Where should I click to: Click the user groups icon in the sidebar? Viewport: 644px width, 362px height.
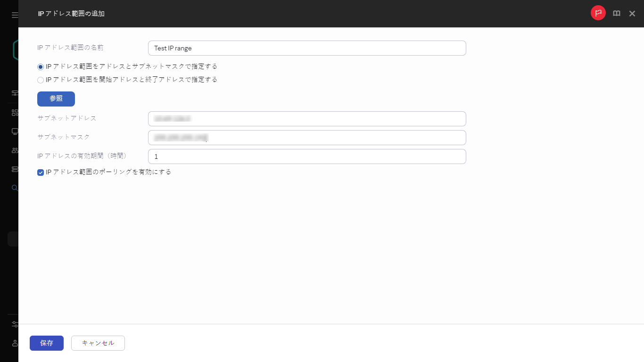[x=15, y=150]
